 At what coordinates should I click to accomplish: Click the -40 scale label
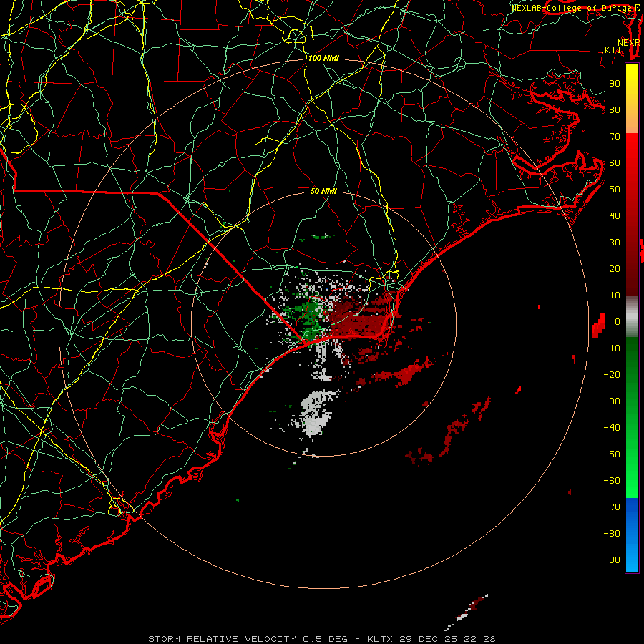tap(612, 428)
